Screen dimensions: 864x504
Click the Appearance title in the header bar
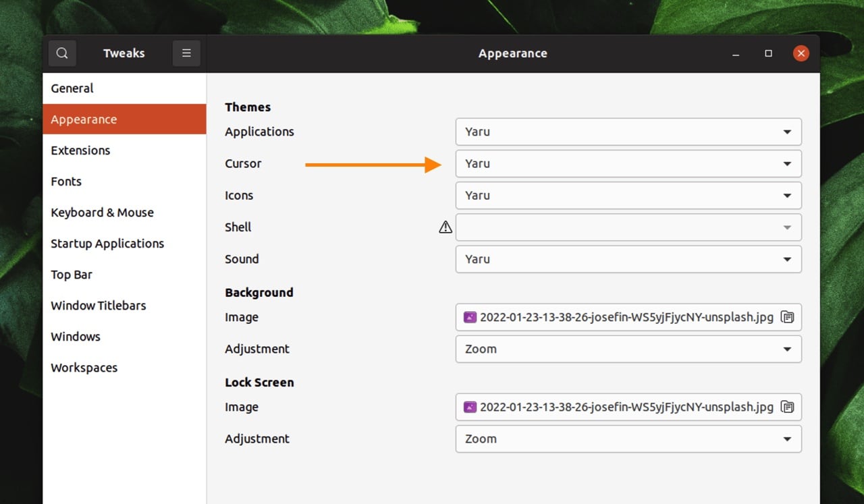click(x=513, y=54)
